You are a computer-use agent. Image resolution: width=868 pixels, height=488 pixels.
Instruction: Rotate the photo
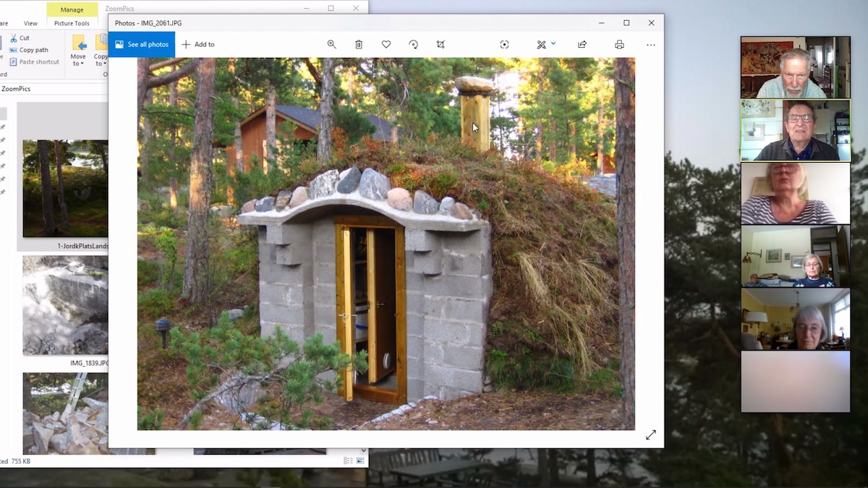(413, 45)
